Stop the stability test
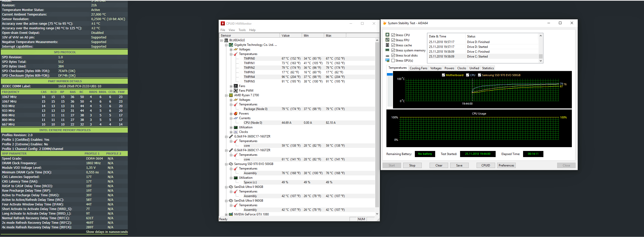The height and width of the screenshot is (237, 644). 412,165
